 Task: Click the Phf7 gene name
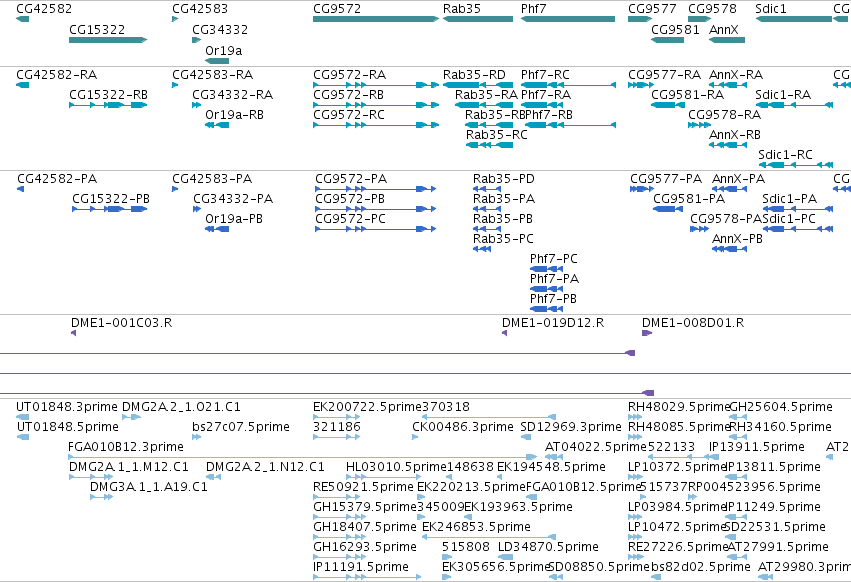coord(534,9)
